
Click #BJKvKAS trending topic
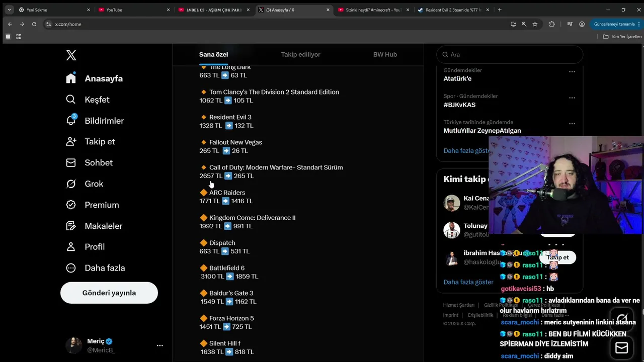[x=459, y=105]
